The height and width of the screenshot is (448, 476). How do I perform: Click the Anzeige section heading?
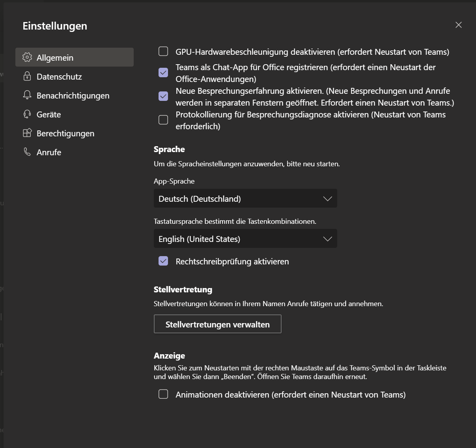click(x=170, y=356)
